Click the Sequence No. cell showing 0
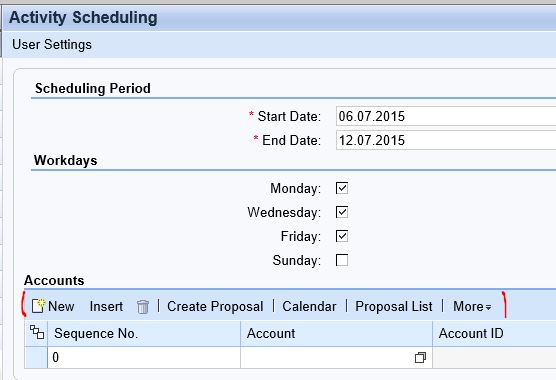Viewport: 556px width, 380px height. 144,357
